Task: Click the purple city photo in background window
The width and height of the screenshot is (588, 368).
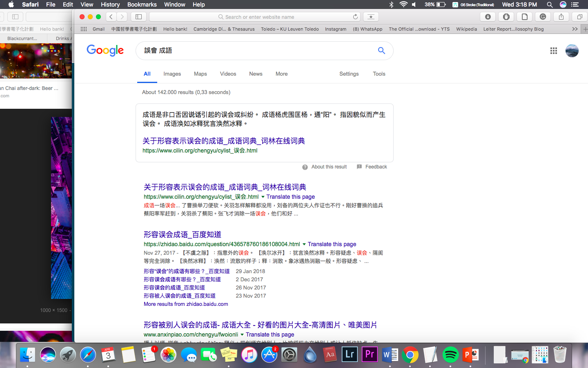Action: coord(61,208)
